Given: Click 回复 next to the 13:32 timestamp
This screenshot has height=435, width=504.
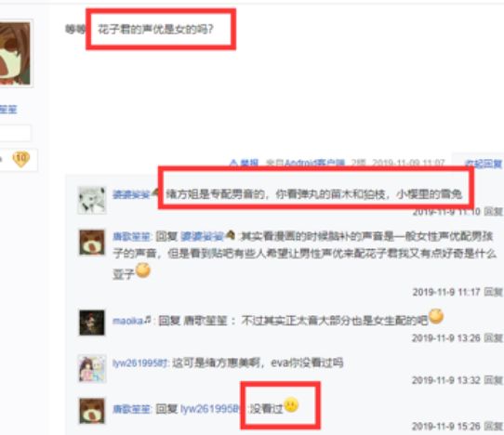Looking at the screenshot, I should (494, 380).
